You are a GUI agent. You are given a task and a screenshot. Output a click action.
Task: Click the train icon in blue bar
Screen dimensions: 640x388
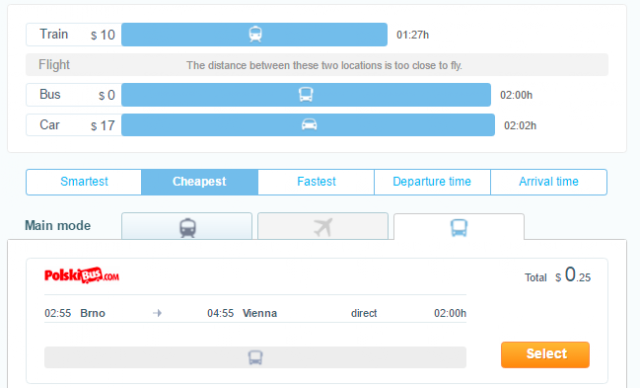(255, 34)
